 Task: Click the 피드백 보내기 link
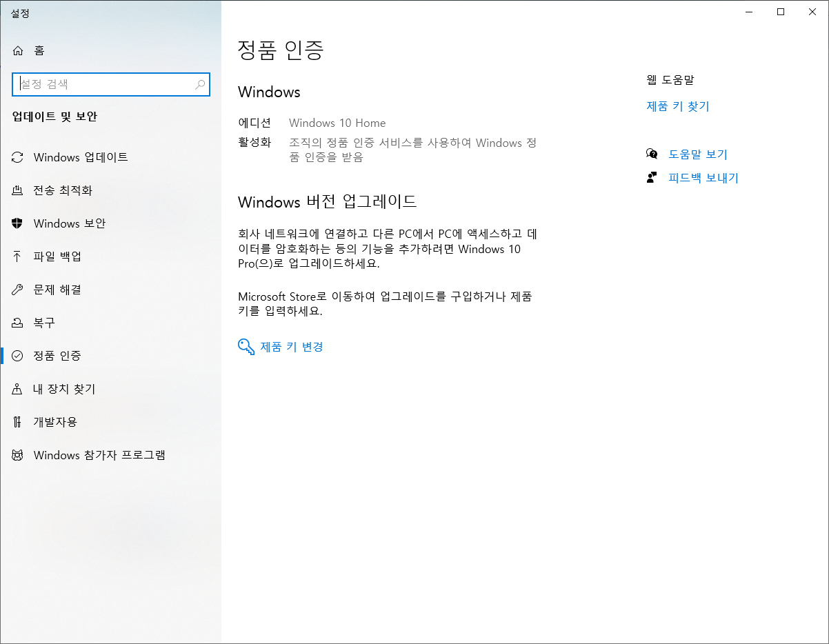click(703, 178)
